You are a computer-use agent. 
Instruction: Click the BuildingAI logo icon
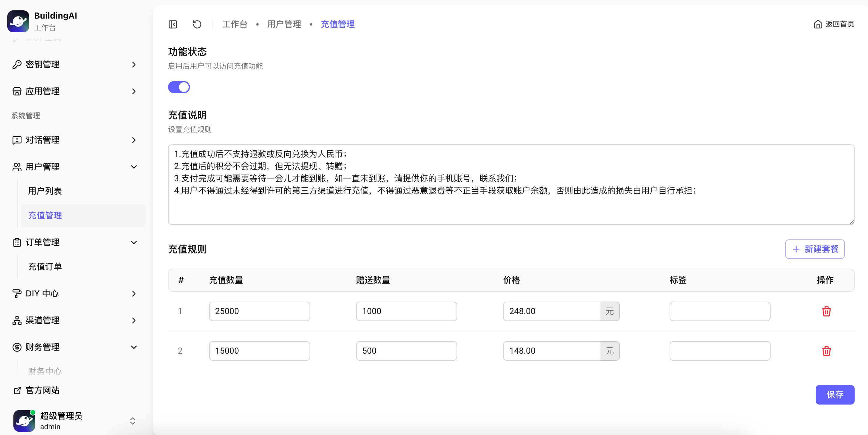tap(18, 21)
